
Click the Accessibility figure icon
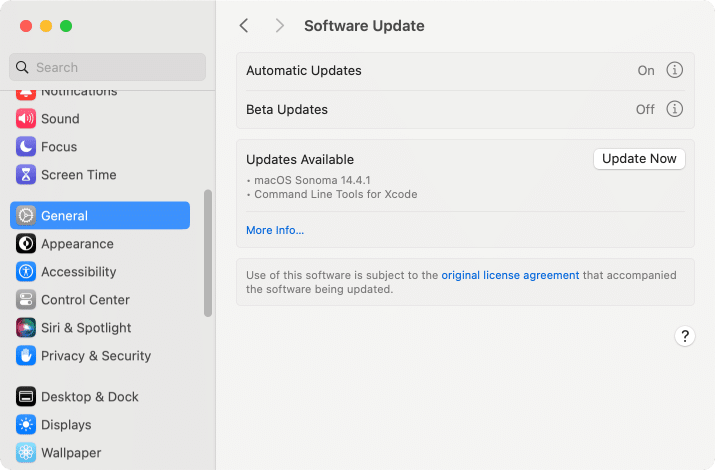pyautogui.click(x=26, y=272)
